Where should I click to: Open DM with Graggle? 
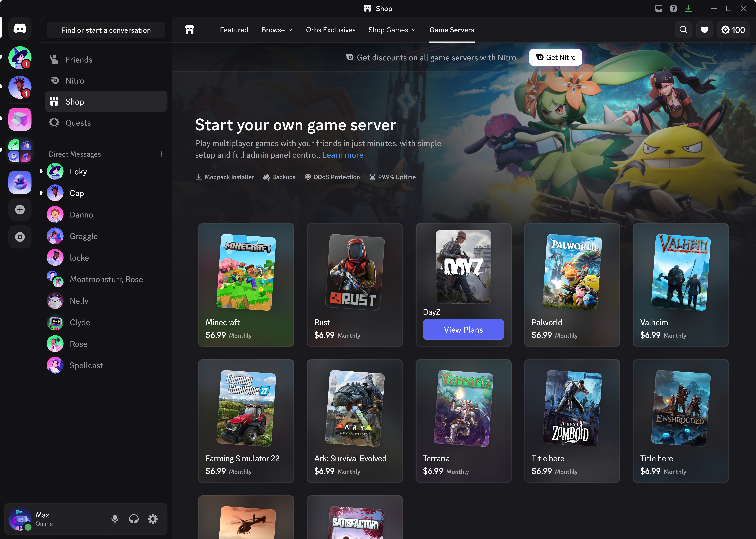(106, 236)
